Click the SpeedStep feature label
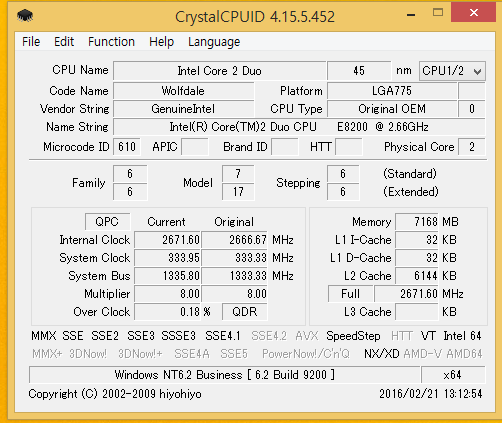 [353, 336]
